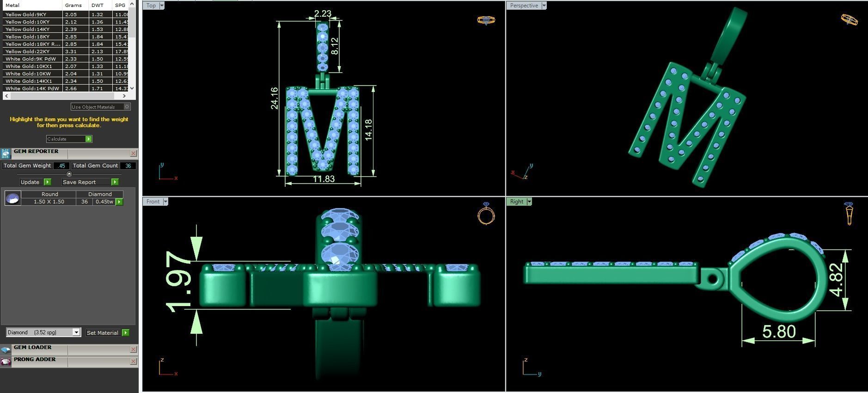868x393 pixels.
Task: Select the Front viewport label
Action: pos(153,202)
